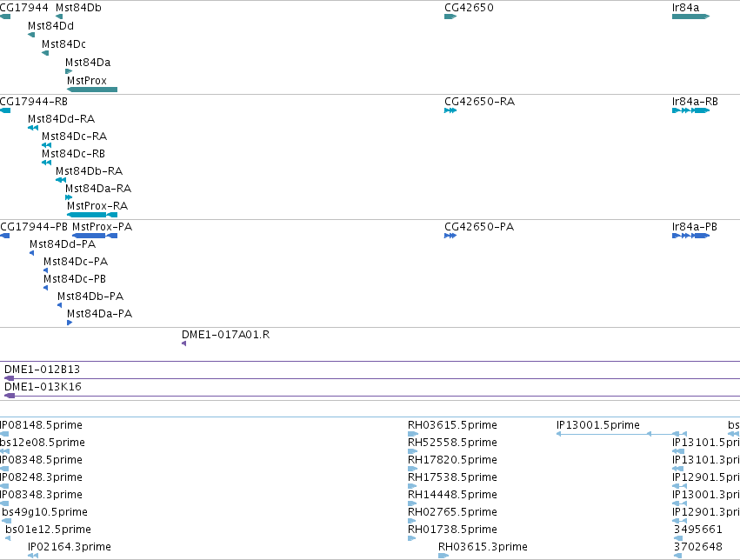Select the DME1-013K16 clone label
The width and height of the screenshot is (740, 560).
coord(43,387)
